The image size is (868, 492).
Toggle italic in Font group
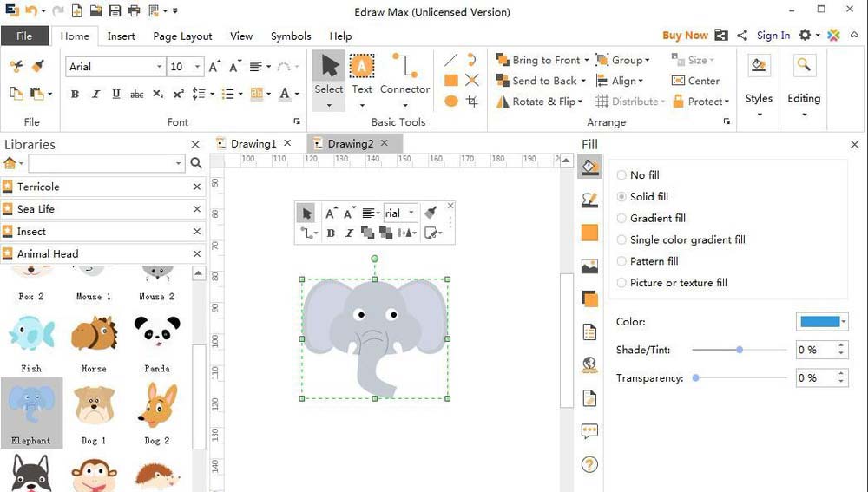95,94
